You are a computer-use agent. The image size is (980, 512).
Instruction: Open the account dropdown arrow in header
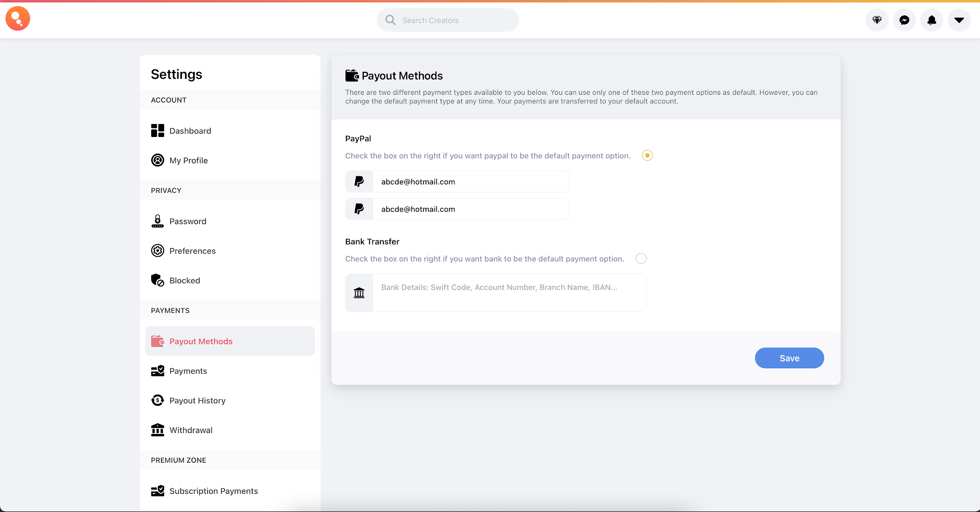click(x=959, y=20)
